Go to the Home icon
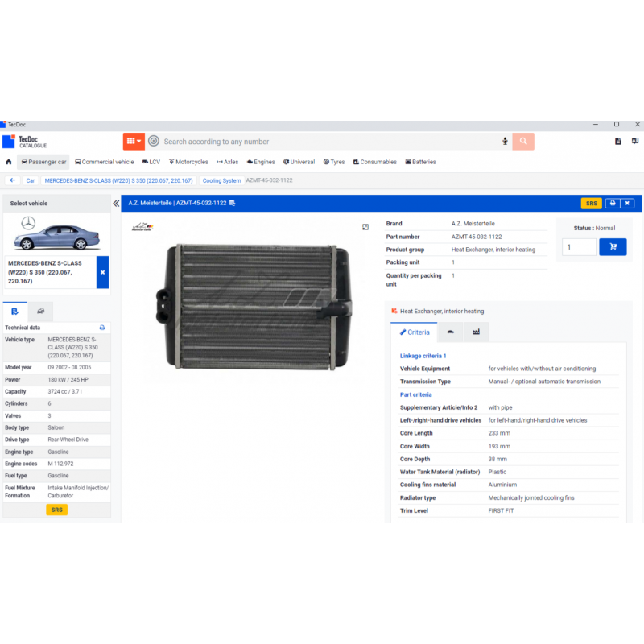 [8, 162]
